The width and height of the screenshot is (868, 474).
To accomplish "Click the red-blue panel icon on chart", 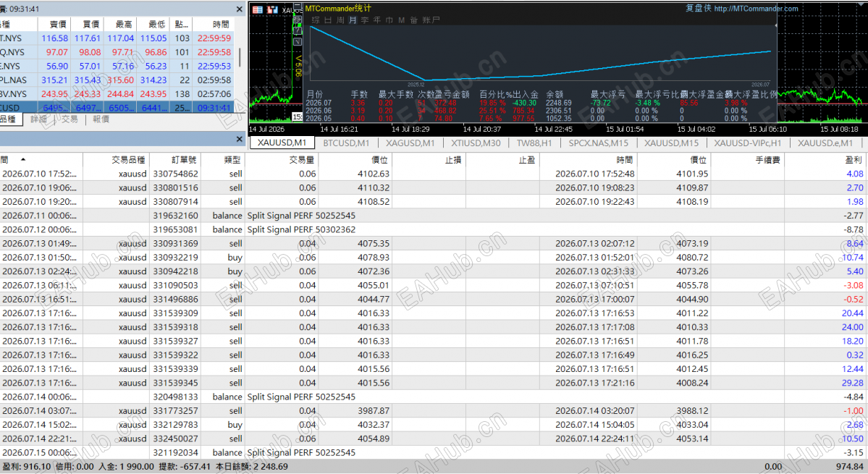I will pos(272,10).
